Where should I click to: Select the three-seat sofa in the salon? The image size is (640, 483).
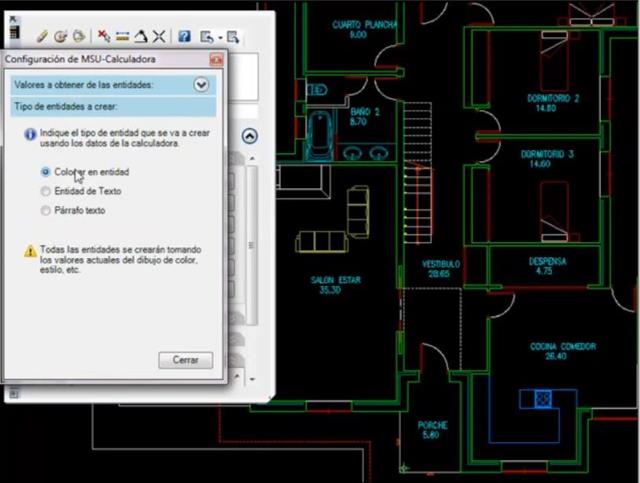[x=322, y=241]
